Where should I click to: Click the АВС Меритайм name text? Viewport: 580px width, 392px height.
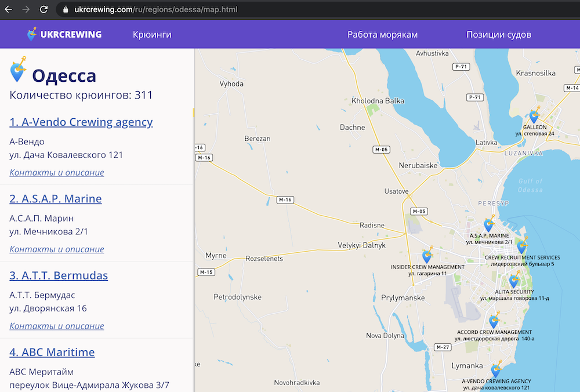[41, 372]
